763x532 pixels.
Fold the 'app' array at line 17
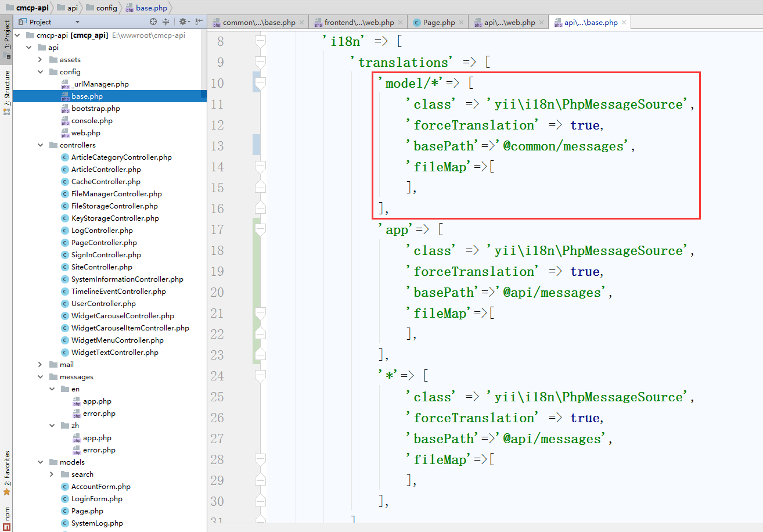(x=260, y=230)
